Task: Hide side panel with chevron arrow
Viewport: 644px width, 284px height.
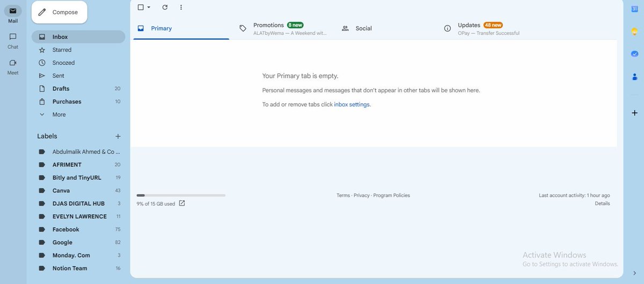Action: point(634,273)
